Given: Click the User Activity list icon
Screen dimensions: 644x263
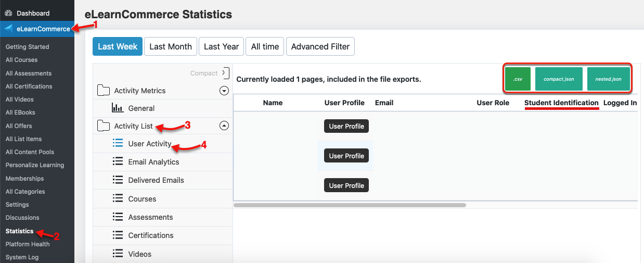Looking at the screenshot, I should (x=118, y=143).
